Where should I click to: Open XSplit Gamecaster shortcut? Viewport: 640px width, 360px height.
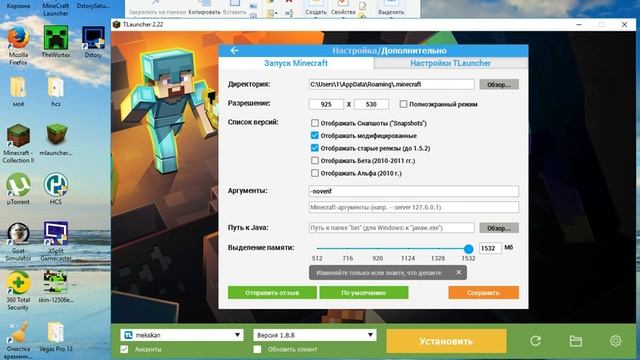pos(56,242)
